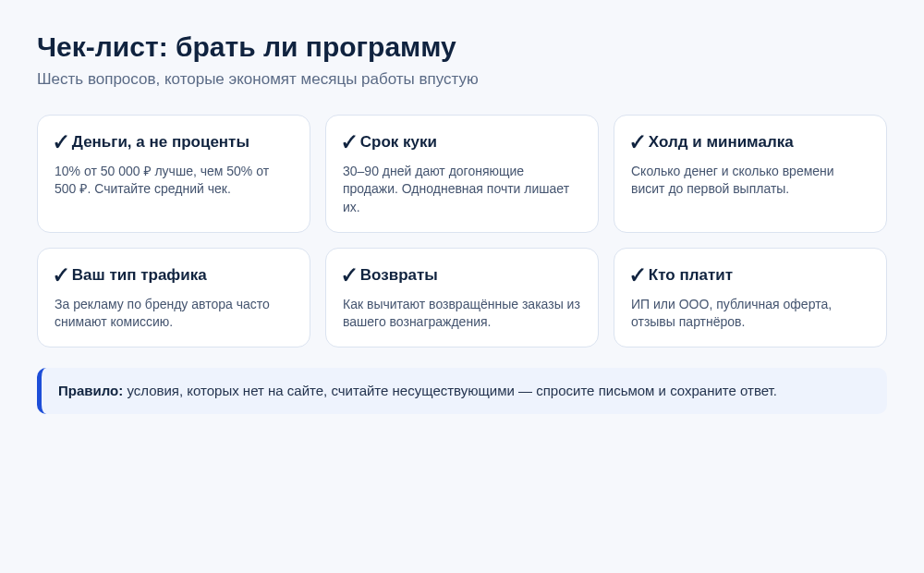Click the card title Срок куки
Image resolution: width=924 pixels, height=573 pixels.
click(x=398, y=142)
